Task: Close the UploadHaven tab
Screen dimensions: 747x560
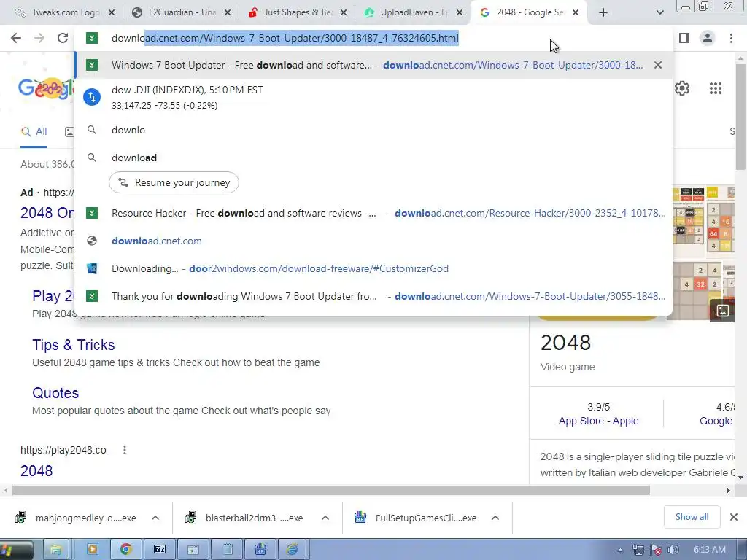Action: (x=460, y=12)
